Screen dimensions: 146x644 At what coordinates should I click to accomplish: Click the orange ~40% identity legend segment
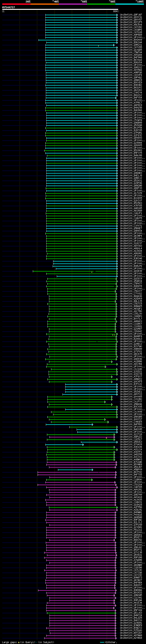(45, 4)
